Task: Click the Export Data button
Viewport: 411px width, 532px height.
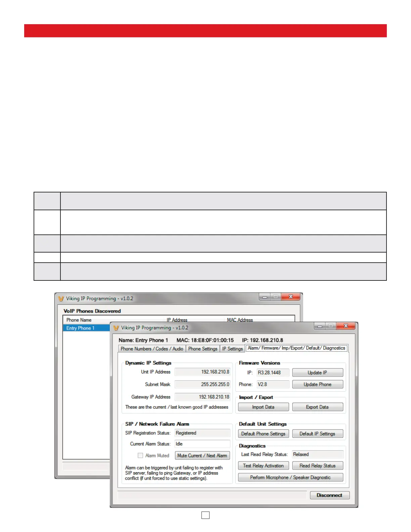Action: pos(317,407)
